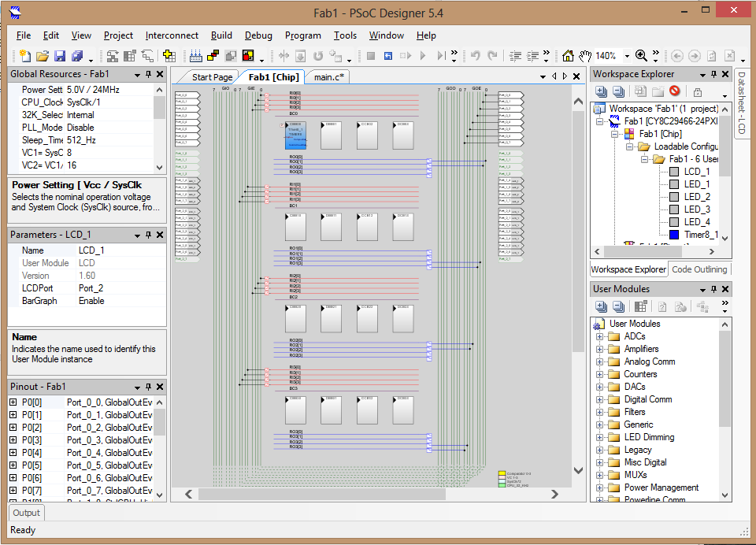Save the current file with the floppy icon
The height and width of the screenshot is (545, 756).
[60, 56]
